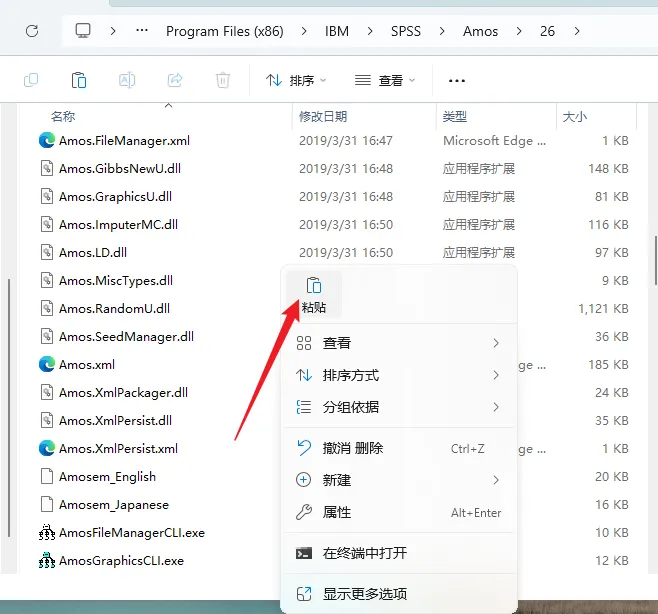Click Edge icon next to Amos.xml
Image resolution: width=658 pixels, height=614 pixels.
click(x=47, y=364)
